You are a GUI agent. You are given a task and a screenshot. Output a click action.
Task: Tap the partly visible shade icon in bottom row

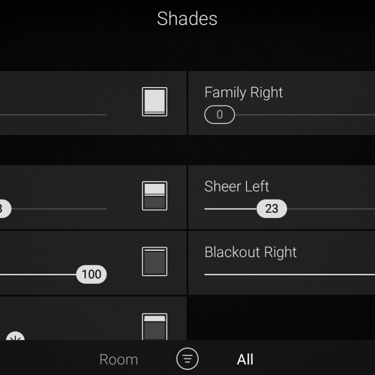click(x=155, y=326)
